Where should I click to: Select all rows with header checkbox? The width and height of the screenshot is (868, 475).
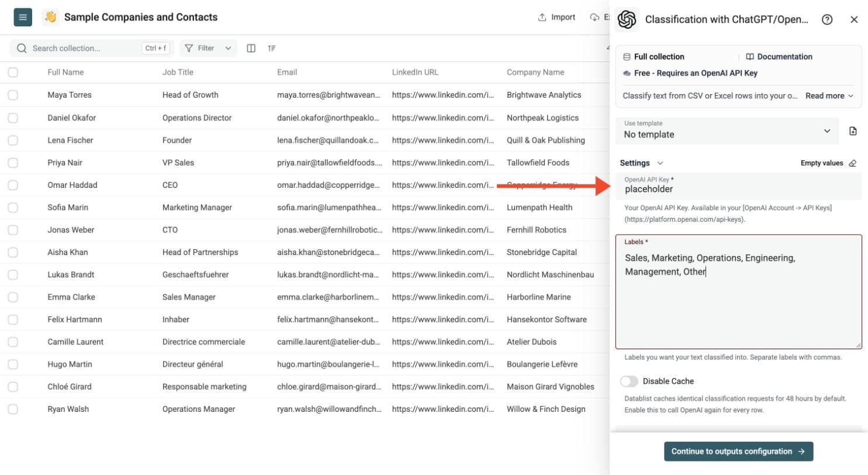click(x=13, y=73)
